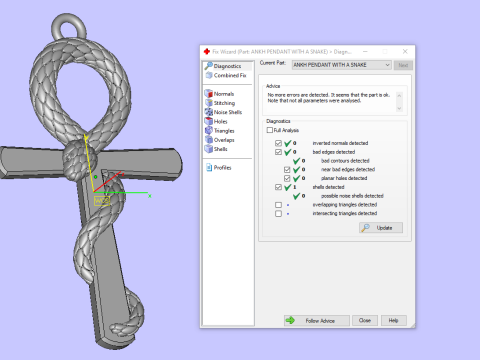Select the Combined Fix icon

(209, 75)
